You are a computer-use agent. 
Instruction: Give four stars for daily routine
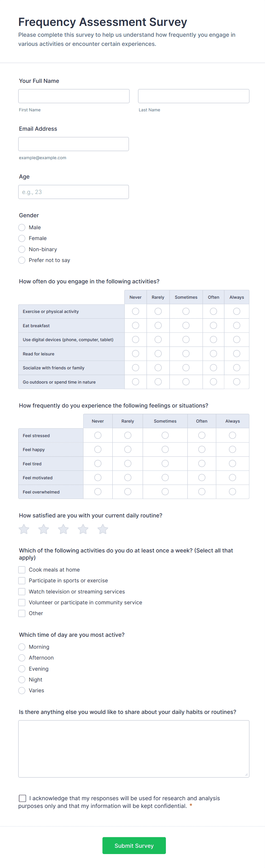(x=83, y=529)
